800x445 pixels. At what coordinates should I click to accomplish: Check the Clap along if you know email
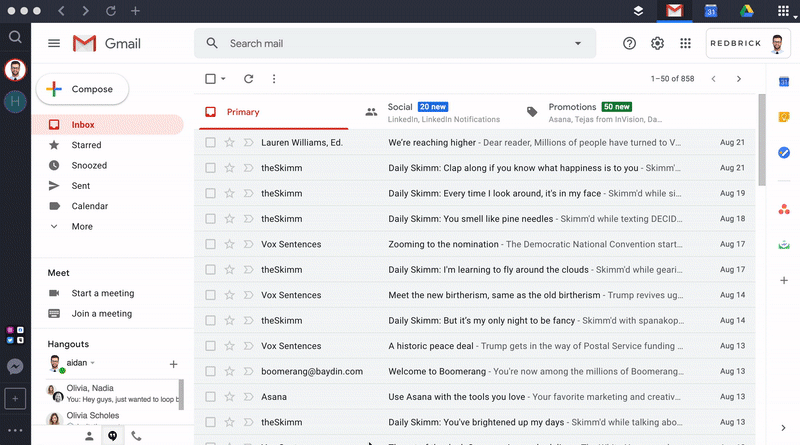[x=210, y=168]
